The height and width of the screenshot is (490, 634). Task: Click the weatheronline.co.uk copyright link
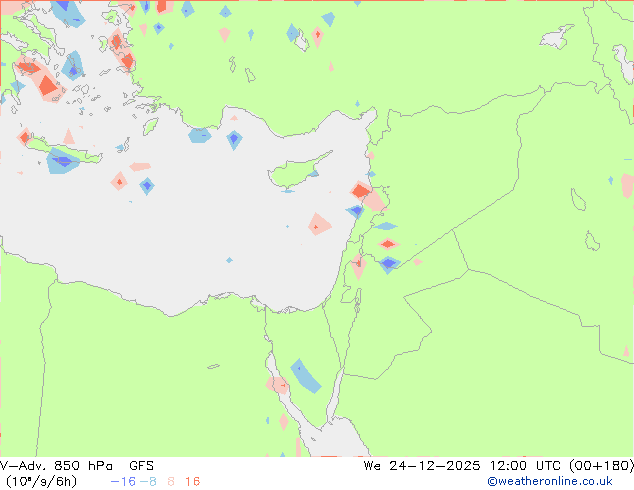pos(550,481)
